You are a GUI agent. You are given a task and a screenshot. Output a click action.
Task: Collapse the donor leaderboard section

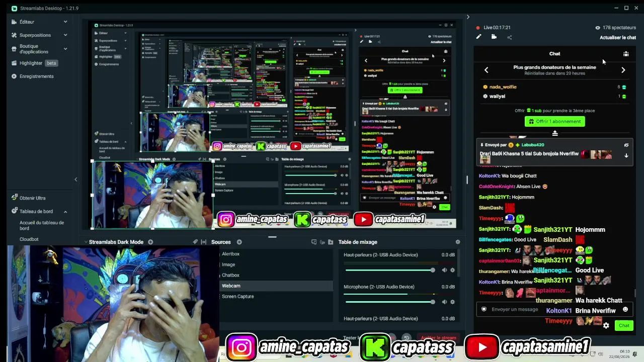[x=555, y=133]
